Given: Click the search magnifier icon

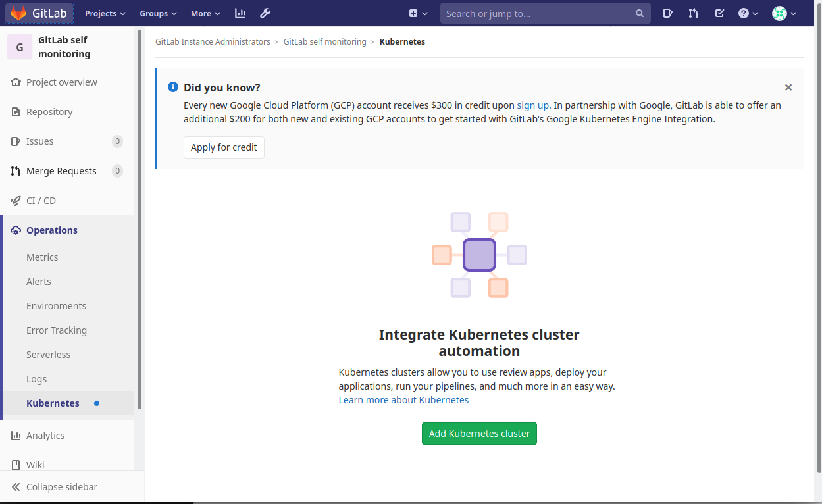Looking at the screenshot, I should [640, 13].
